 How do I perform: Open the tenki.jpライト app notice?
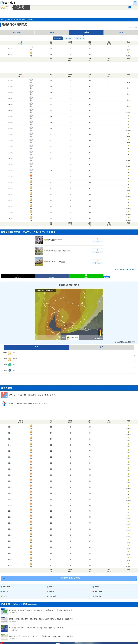click(29, 403)
